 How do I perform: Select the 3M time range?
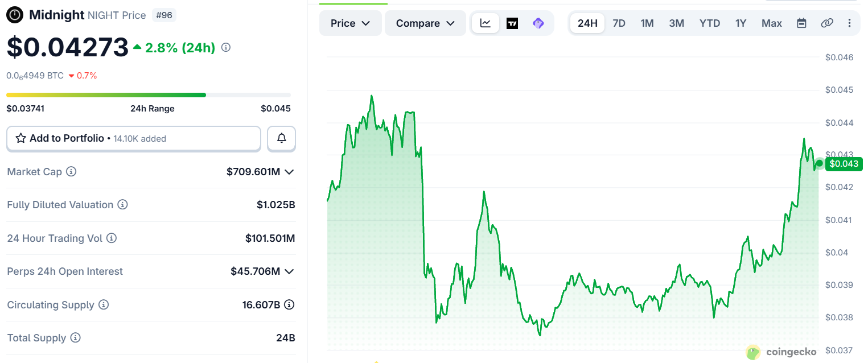(677, 23)
